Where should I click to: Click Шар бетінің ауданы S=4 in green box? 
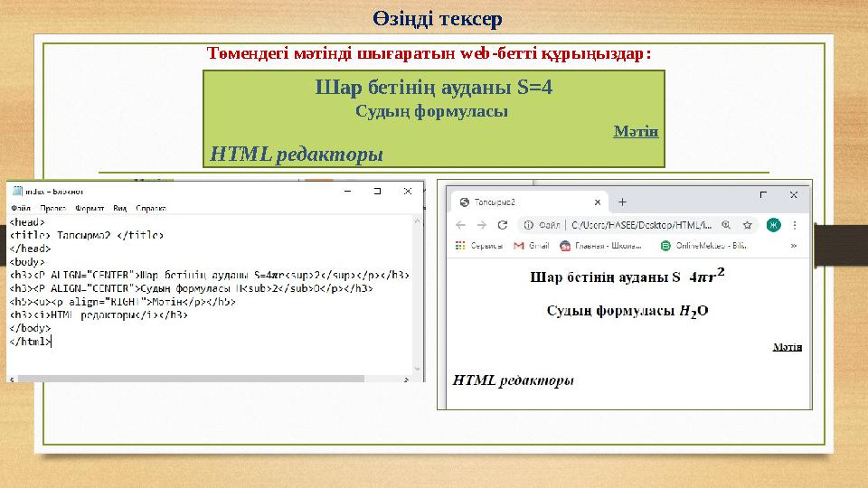pos(433,87)
